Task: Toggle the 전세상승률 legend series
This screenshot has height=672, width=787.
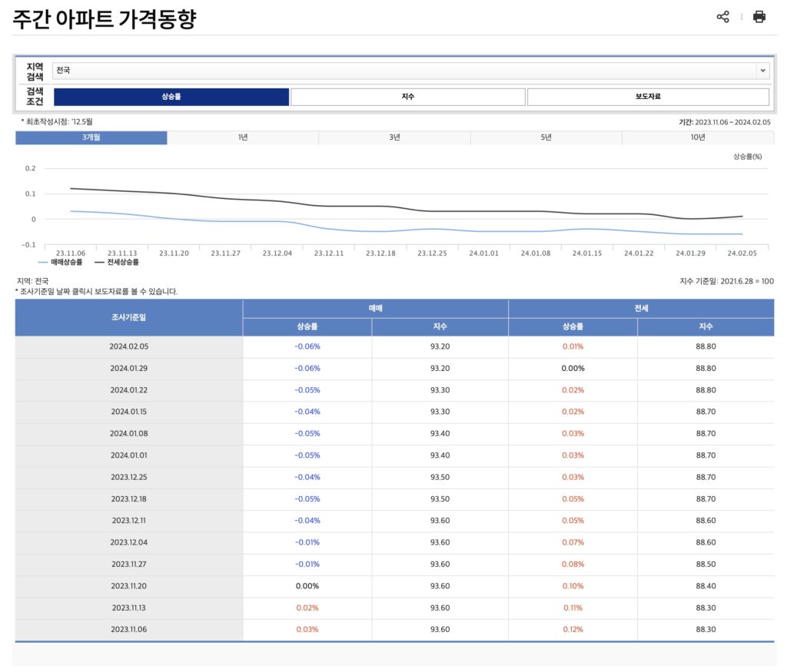Action: pos(117,263)
